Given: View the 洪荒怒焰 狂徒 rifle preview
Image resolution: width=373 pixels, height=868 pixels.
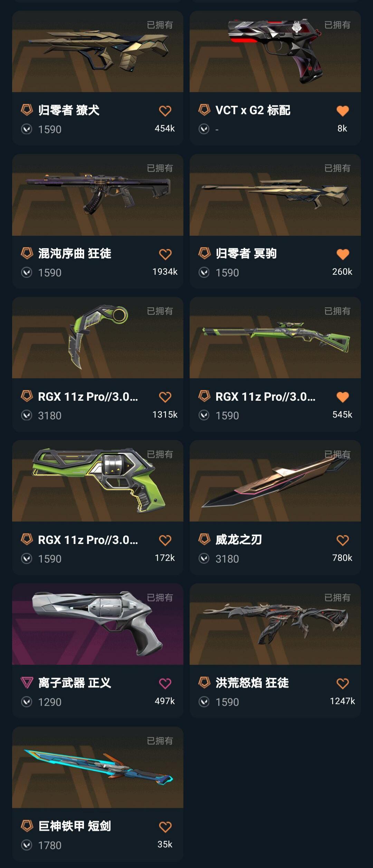Looking at the screenshot, I should pos(275,624).
